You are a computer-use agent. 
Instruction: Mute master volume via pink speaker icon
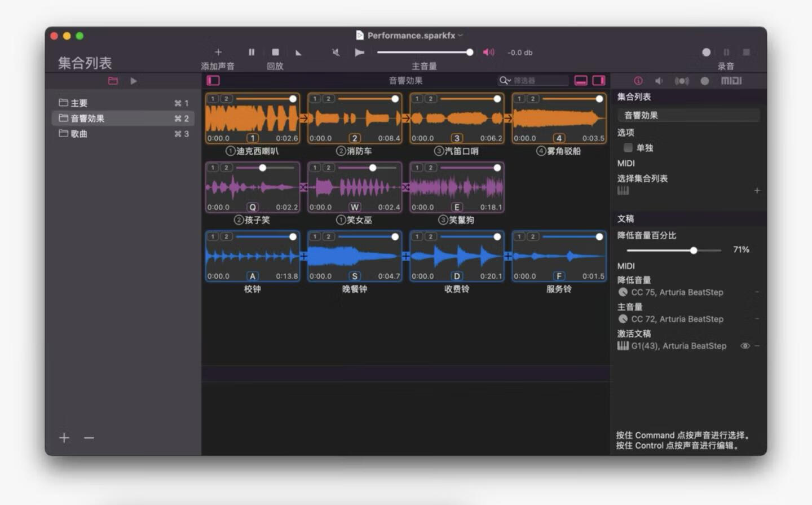tap(488, 52)
